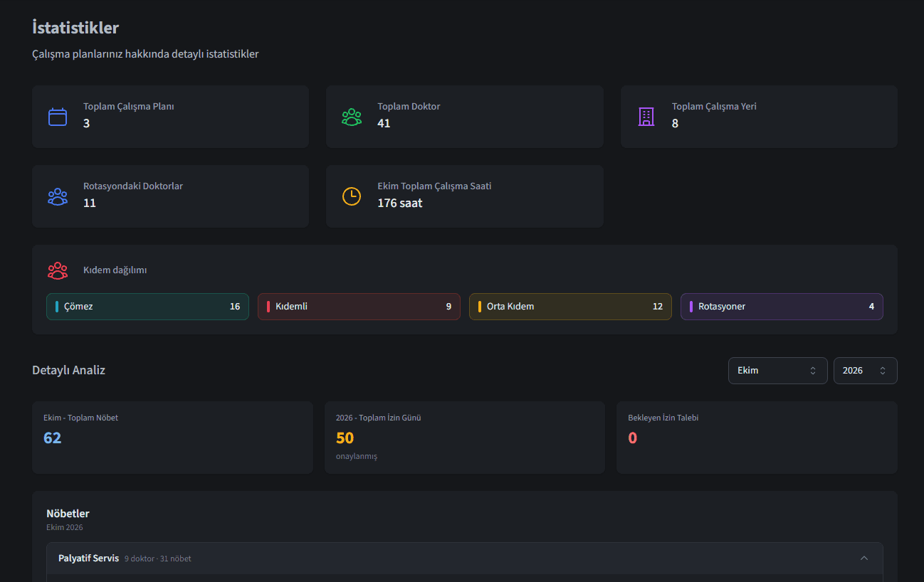Click the Toplam Doktor value 41

[x=384, y=123]
